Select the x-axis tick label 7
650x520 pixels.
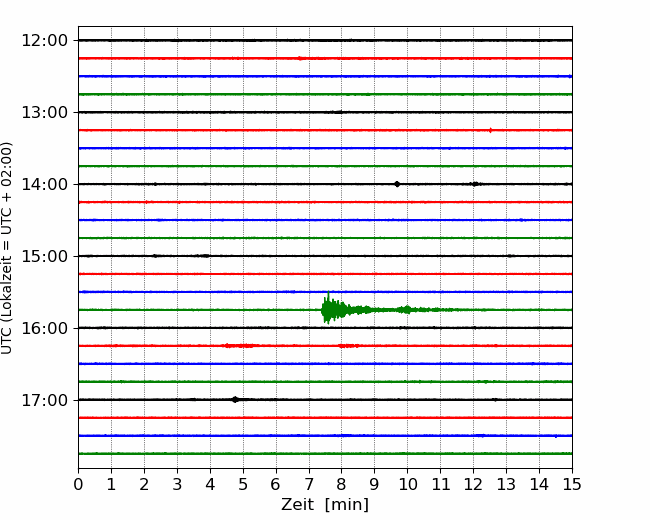tap(309, 484)
